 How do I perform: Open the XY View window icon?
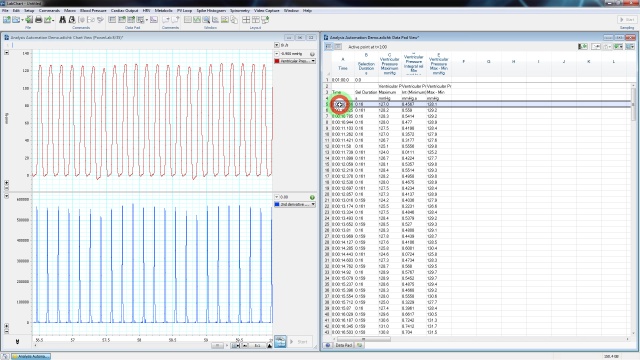(x=216, y=20)
